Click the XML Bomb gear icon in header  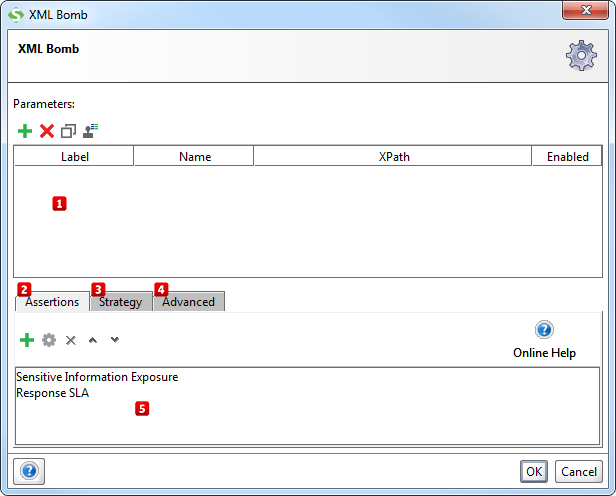tap(581, 55)
